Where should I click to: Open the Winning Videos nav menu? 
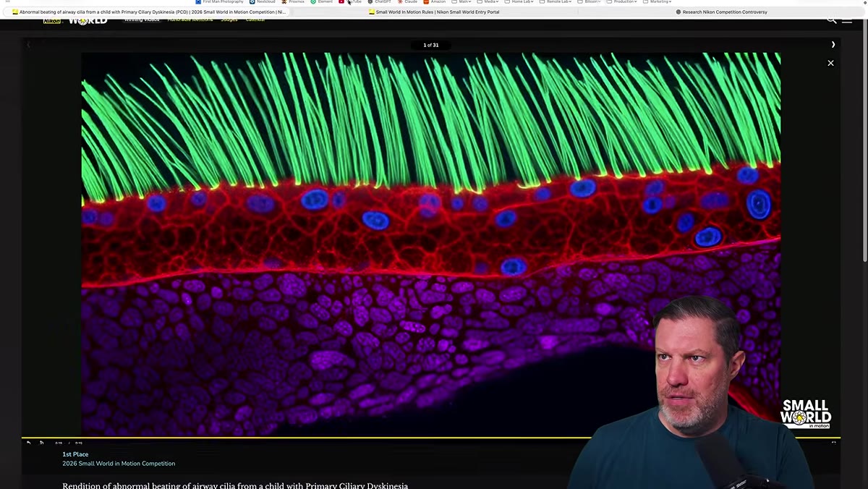pos(142,20)
